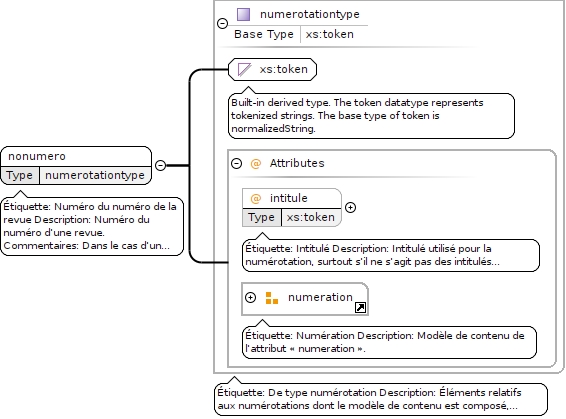The width and height of the screenshot is (566, 419).
Task: Collapse the numerotationtype type box
Action: click(222, 23)
